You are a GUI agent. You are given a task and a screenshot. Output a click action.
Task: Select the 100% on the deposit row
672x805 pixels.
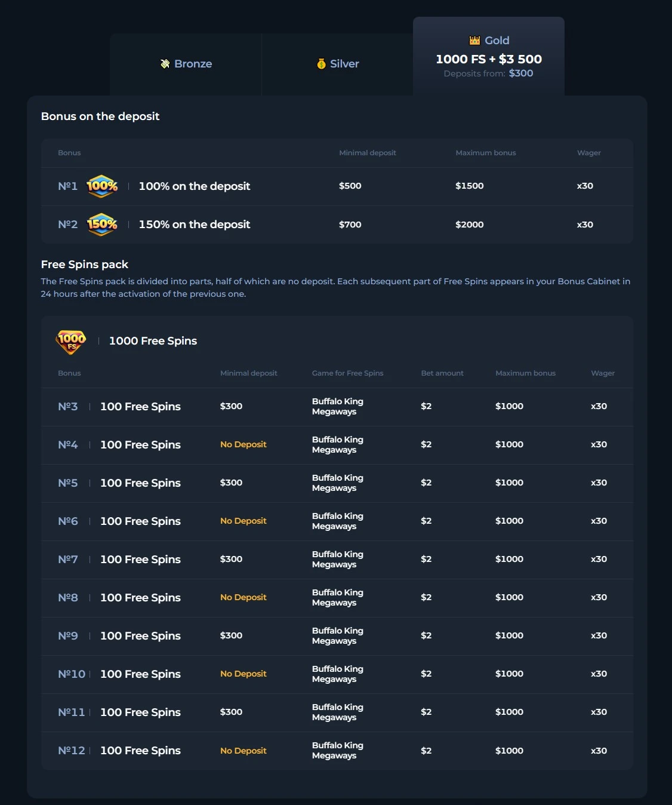tap(337, 186)
